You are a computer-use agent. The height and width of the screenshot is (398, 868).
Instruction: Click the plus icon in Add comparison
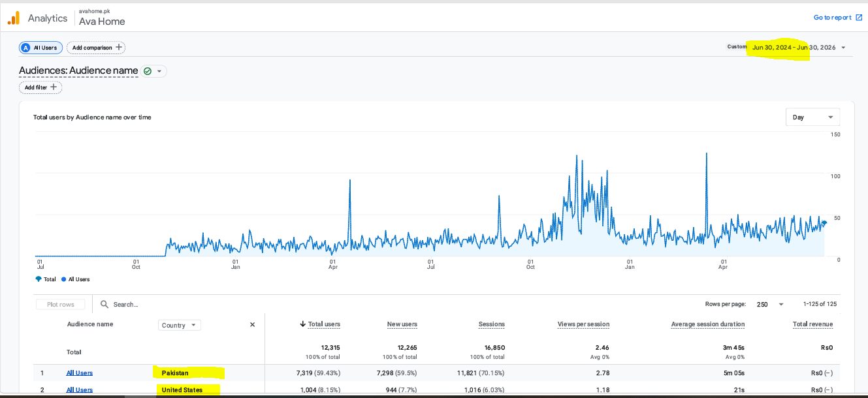(118, 48)
